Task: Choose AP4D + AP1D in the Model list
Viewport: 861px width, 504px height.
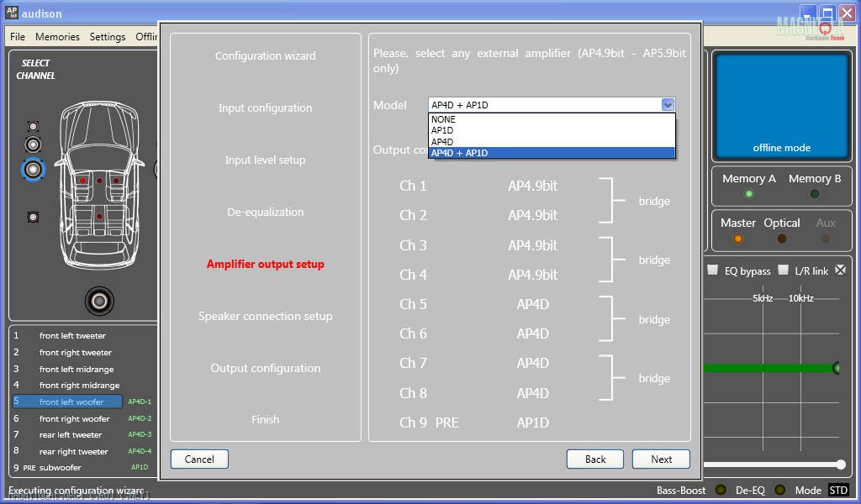Action: pyautogui.click(x=552, y=153)
